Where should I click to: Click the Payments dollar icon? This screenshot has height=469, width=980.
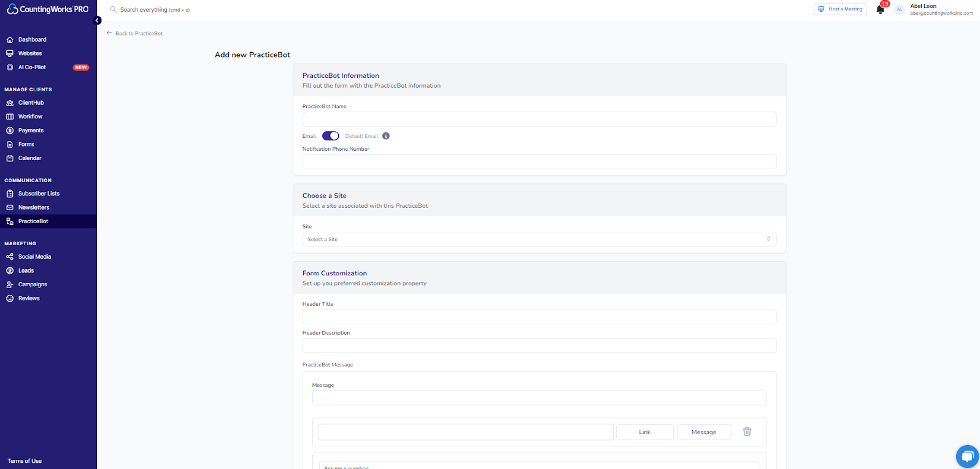pyautogui.click(x=10, y=131)
